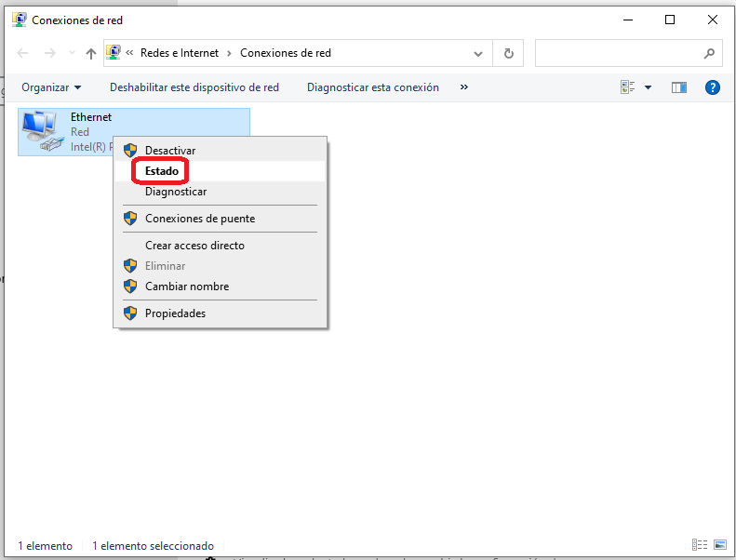The width and height of the screenshot is (736, 560).
Task: Select Estado in the context menu
Action: click(162, 171)
